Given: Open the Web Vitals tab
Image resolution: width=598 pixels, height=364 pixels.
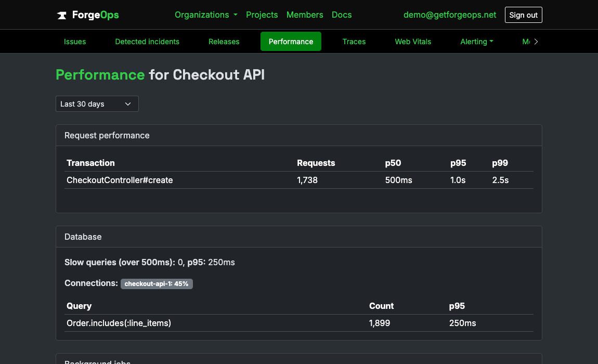Looking at the screenshot, I should click(x=413, y=42).
